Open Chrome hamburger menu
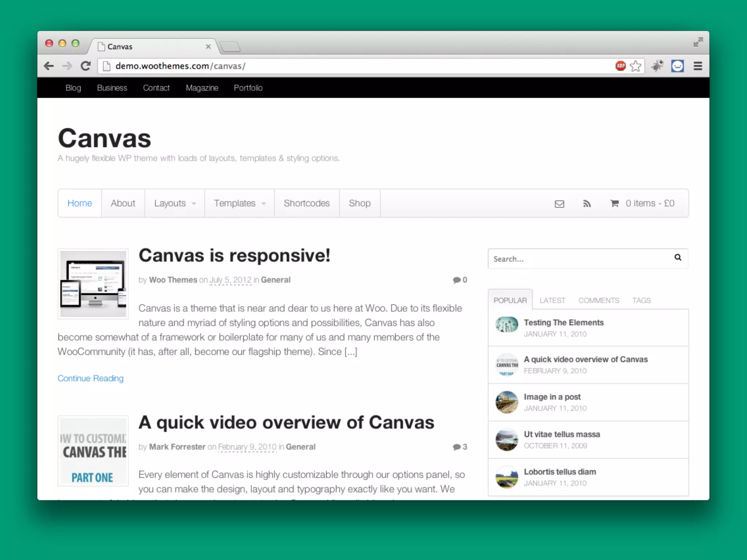Screen dimensions: 747x560 click(x=698, y=66)
